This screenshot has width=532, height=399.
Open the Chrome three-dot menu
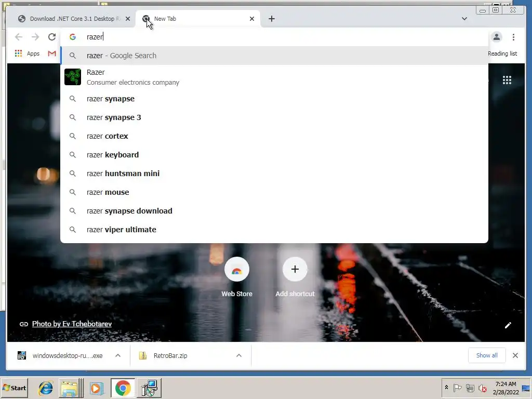pyautogui.click(x=513, y=37)
